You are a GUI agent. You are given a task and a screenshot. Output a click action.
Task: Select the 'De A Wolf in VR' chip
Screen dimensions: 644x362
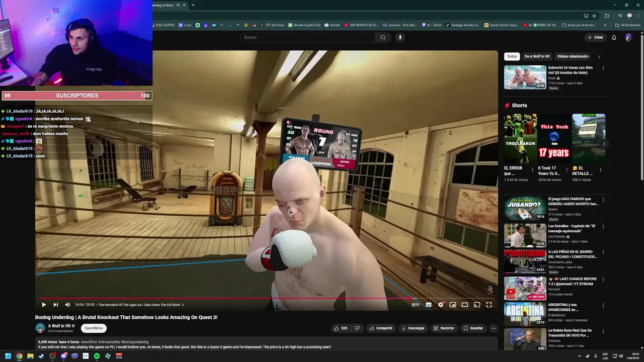[537, 56]
